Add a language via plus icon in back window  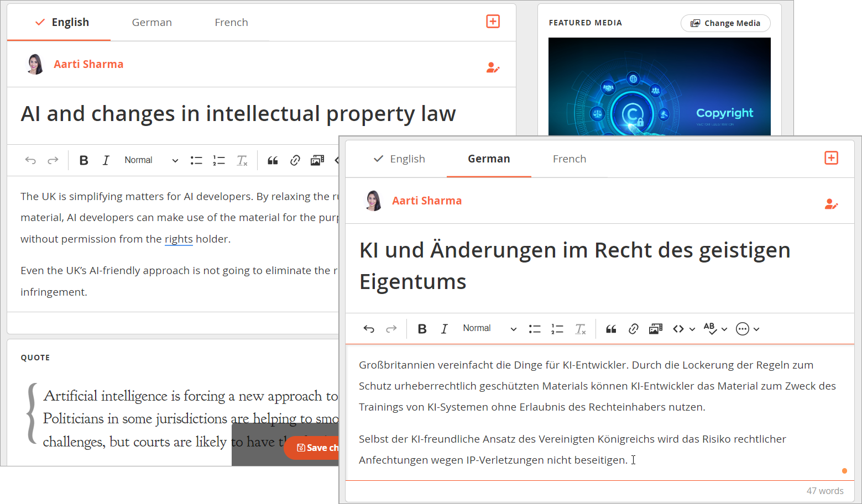pos(493,22)
